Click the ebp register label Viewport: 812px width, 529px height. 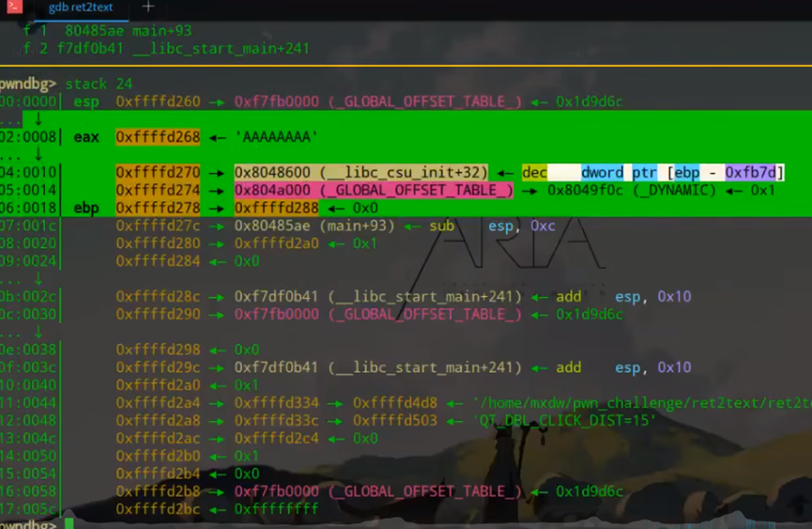point(86,208)
